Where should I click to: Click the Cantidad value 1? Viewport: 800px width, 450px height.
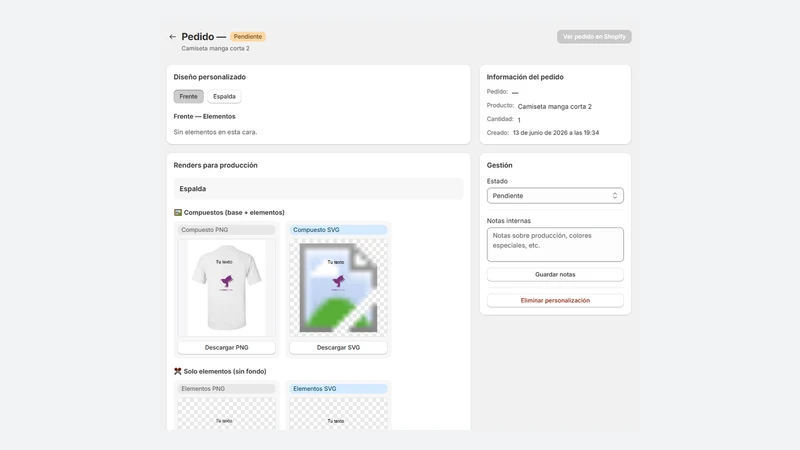tap(519, 120)
